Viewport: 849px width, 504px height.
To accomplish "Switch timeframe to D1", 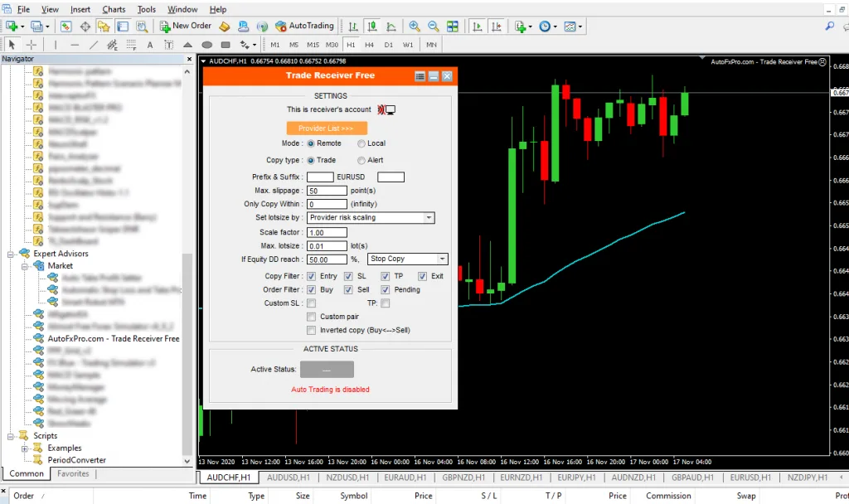I will tap(388, 45).
